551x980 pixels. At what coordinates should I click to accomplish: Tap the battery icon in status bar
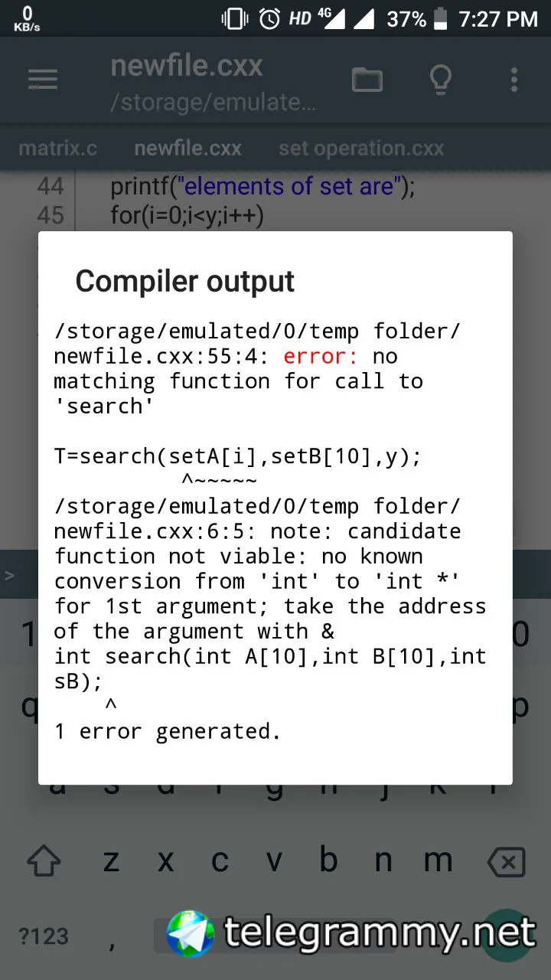click(441, 19)
